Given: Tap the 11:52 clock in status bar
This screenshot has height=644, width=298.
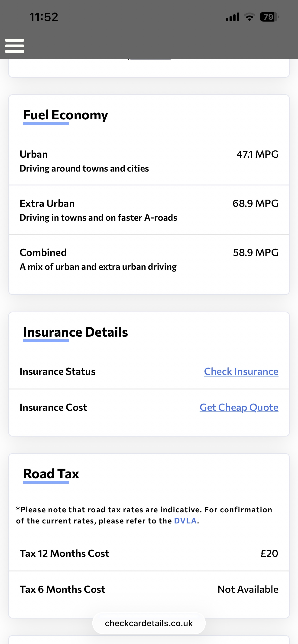Looking at the screenshot, I should coord(44,17).
